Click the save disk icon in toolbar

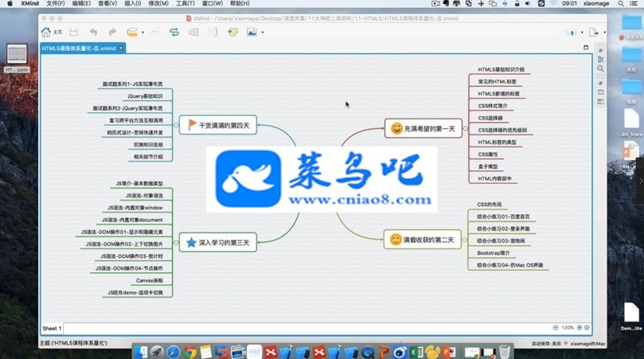pos(74,32)
